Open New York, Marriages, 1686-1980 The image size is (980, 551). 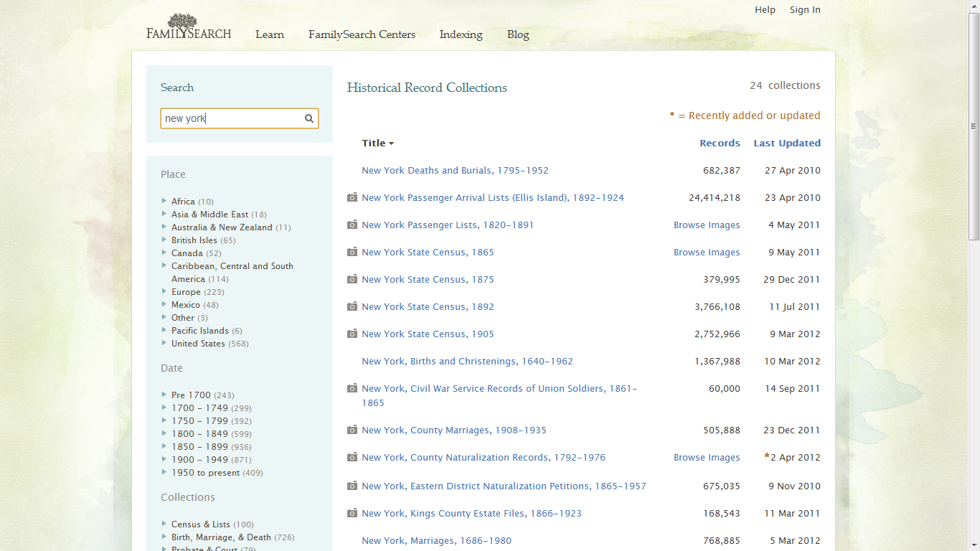[x=436, y=540]
